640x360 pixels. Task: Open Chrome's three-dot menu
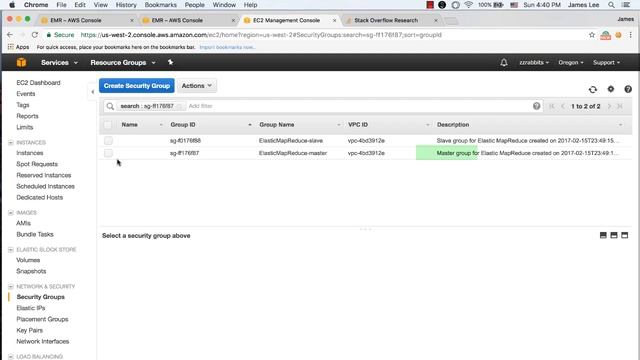pyautogui.click(x=631, y=35)
